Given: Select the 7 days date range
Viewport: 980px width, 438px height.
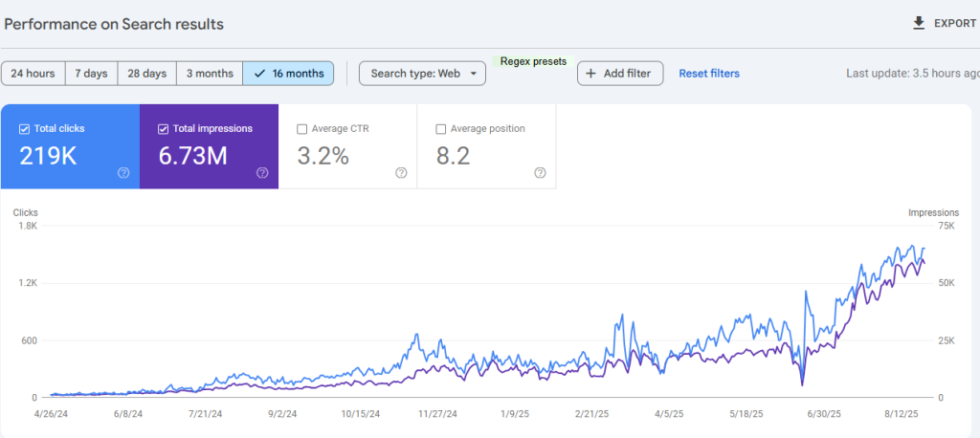Looking at the screenshot, I should 91,74.
